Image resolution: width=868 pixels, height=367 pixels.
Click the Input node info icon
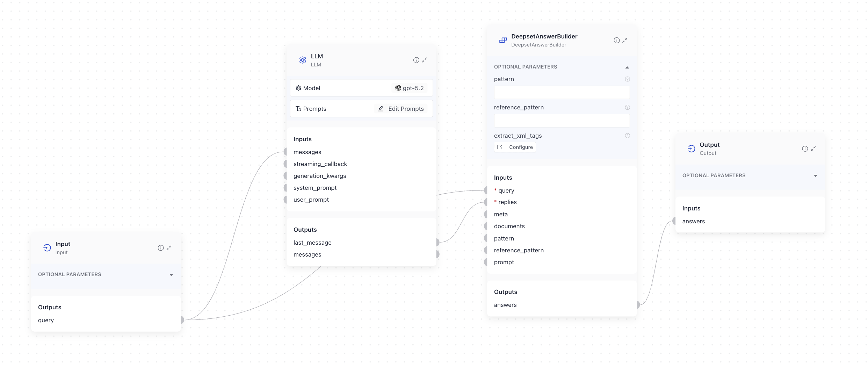point(160,248)
